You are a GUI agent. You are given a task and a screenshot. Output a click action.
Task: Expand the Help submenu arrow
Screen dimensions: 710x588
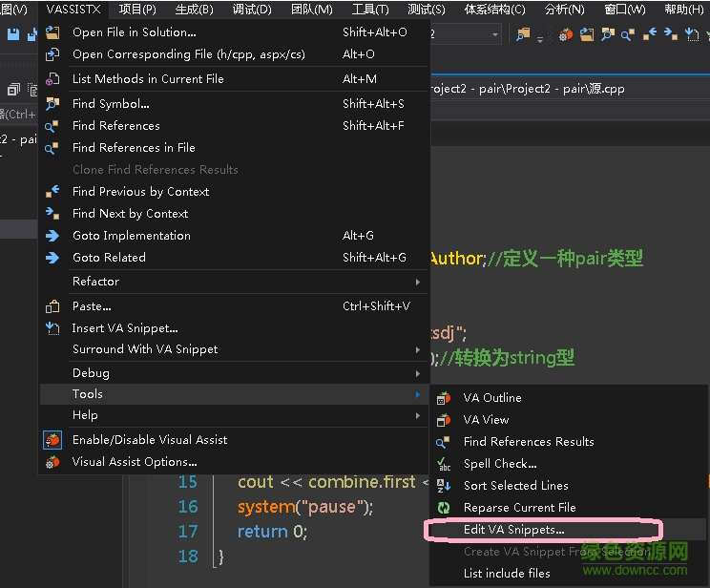pyautogui.click(x=418, y=415)
